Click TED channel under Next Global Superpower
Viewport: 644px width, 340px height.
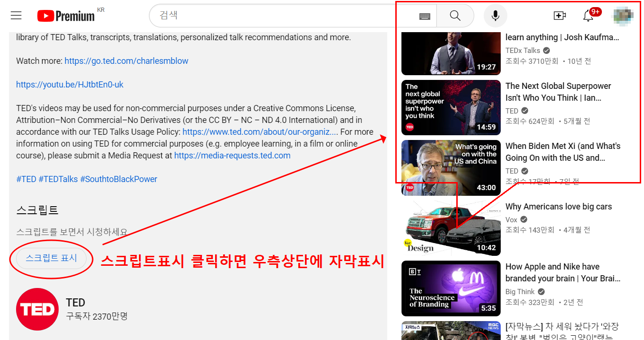coord(512,111)
